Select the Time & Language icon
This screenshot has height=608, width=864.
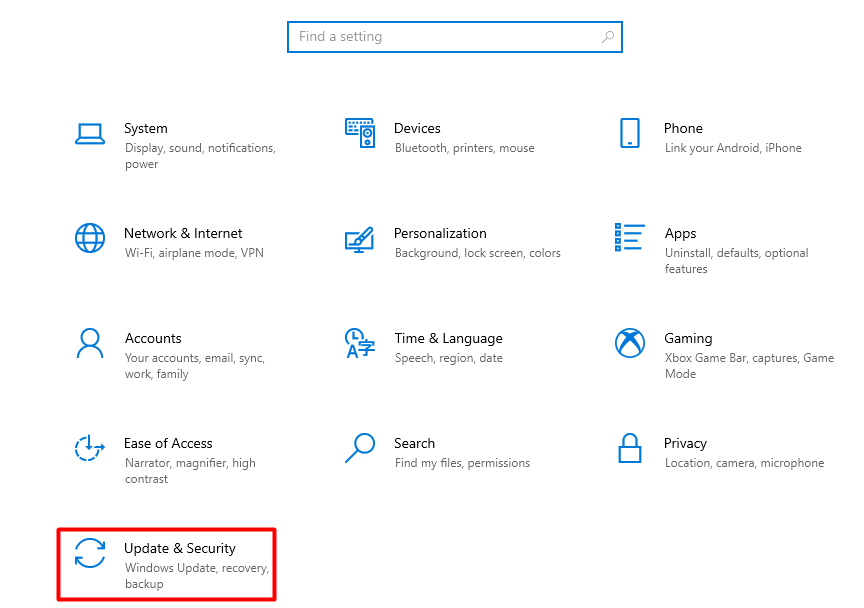[359, 343]
